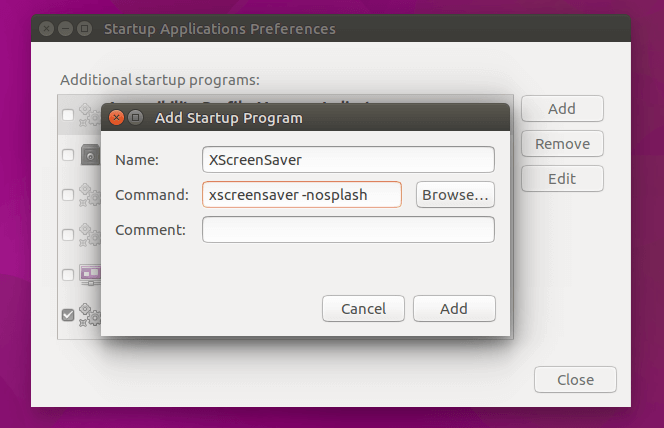
Task: Select the camera icon in the second list row
Action: click(x=89, y=155)
